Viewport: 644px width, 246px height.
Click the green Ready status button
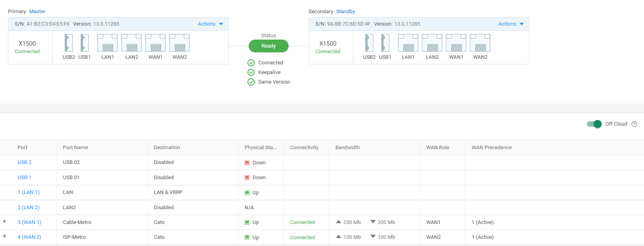269,46
